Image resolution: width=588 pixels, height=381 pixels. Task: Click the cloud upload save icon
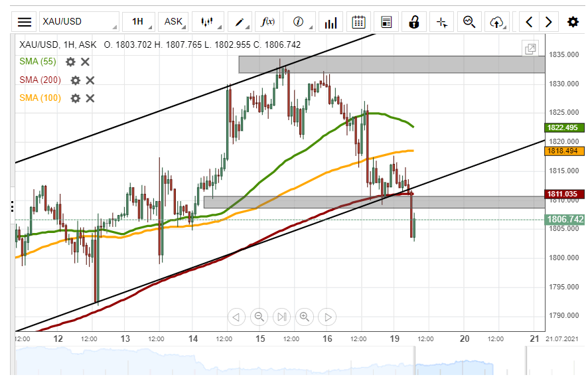pyautogui.click(x=497, y=22)
